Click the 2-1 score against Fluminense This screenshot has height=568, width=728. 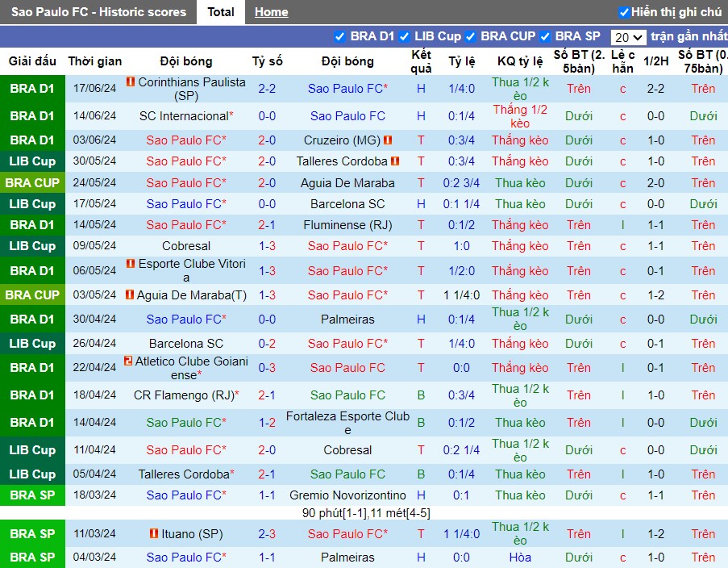267,225
